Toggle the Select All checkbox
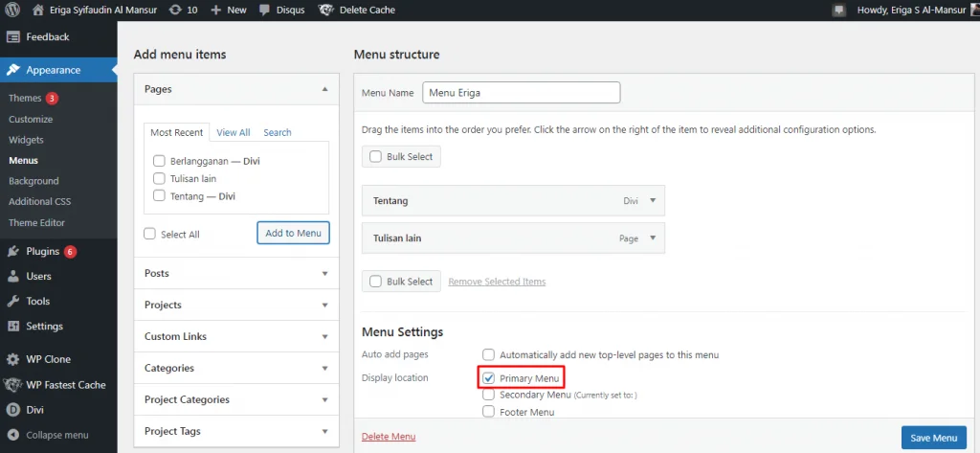This screenshot has height=453, width=980. click(149, 234)
